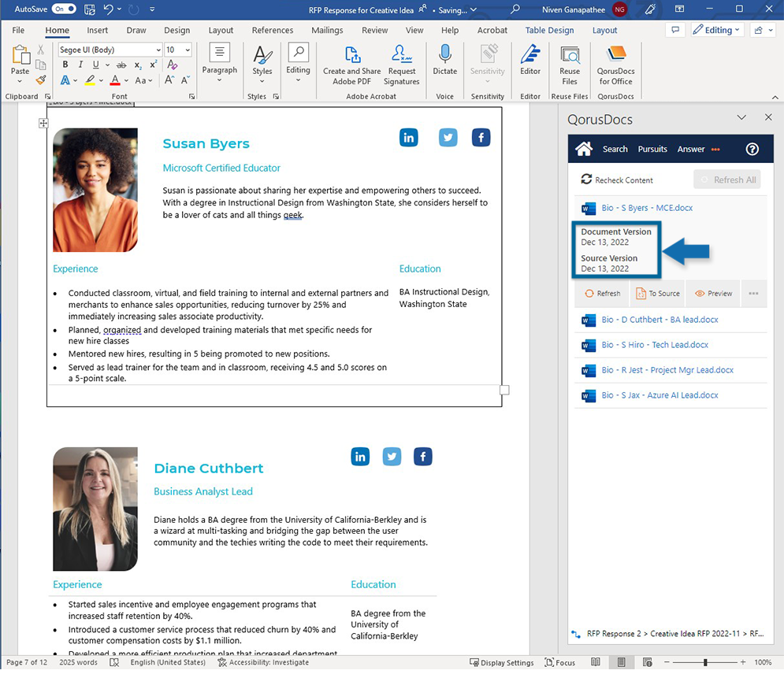Open the Styles gallery button

click(262, 64)
